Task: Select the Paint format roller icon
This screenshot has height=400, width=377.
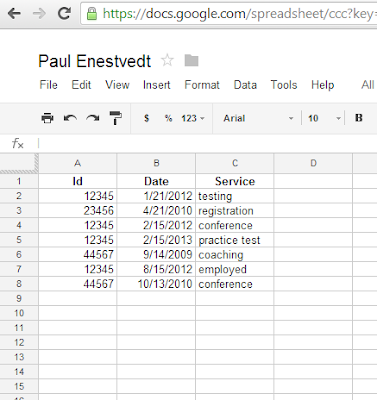Action: point(115,118)
